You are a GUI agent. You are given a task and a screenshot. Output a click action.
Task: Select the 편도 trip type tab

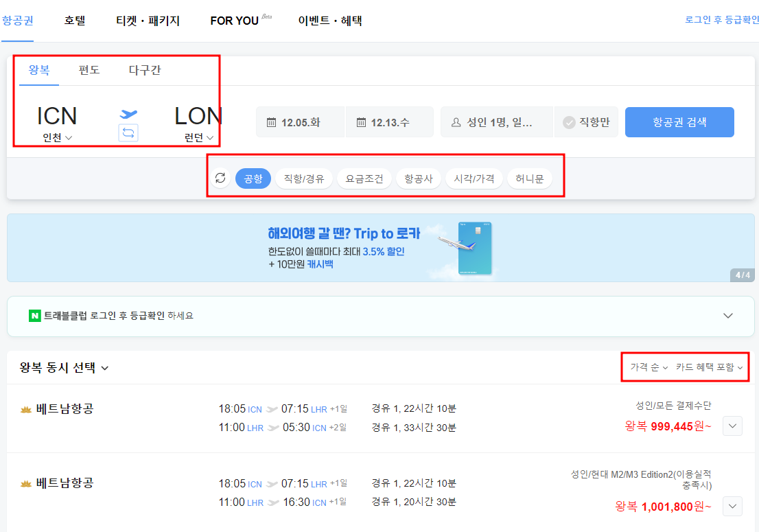point(89,69)
